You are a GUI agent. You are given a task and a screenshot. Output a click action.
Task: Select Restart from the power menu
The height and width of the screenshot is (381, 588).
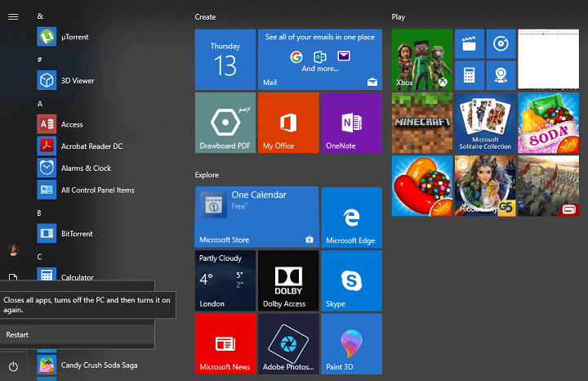[x=17, y=334]
